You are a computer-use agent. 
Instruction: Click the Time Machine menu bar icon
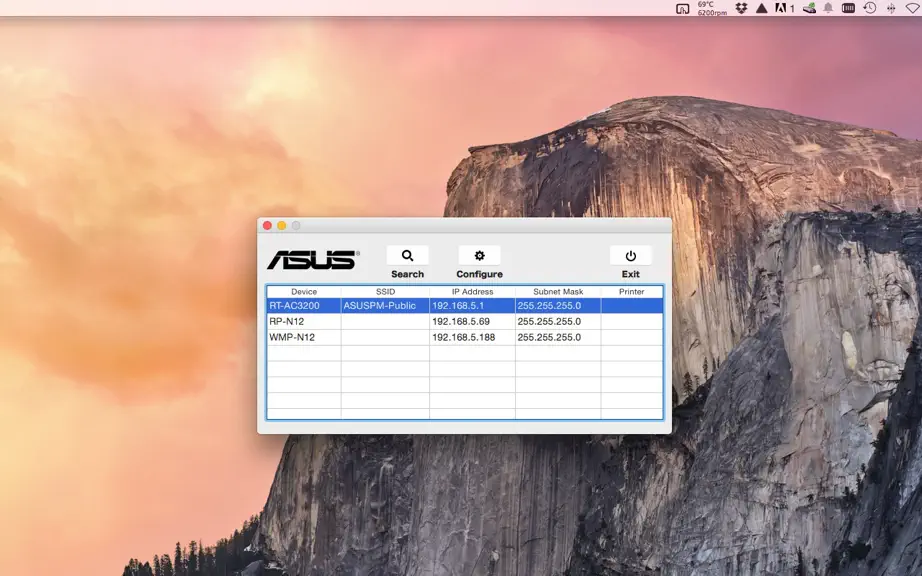[x=870, y=8]
